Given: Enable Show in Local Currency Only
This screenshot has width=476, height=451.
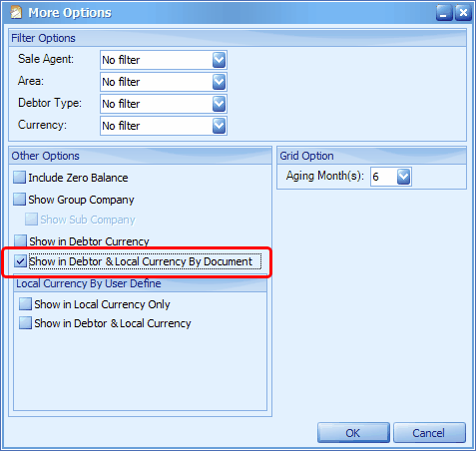Looking at the screenshot, I should click(x=25, y=304).
